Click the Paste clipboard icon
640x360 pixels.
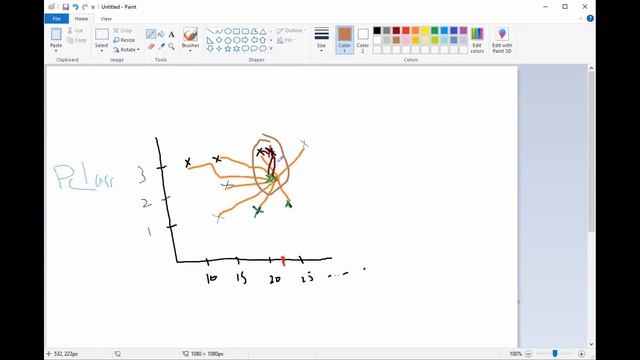click(56, 34)
